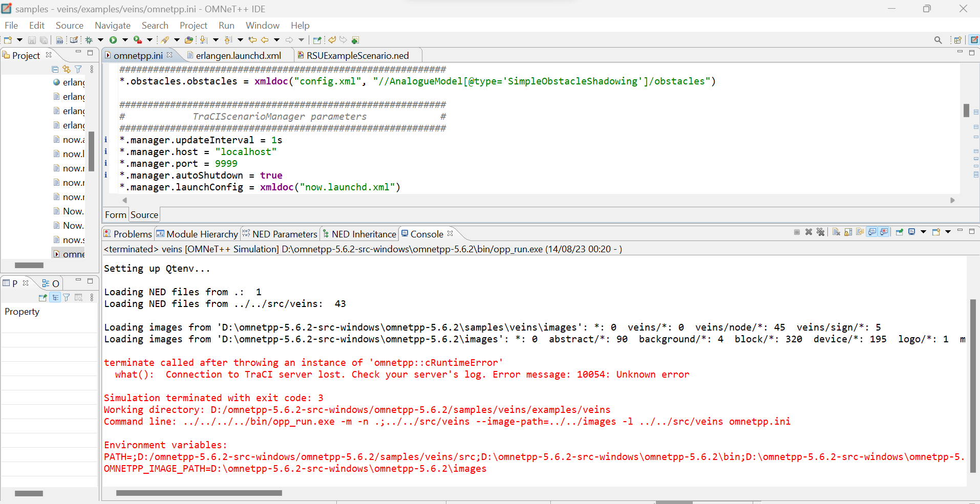Screen dimensions: 980x504
Task: Collapse all items in Project Explorer
Action: tap(54, 69)
